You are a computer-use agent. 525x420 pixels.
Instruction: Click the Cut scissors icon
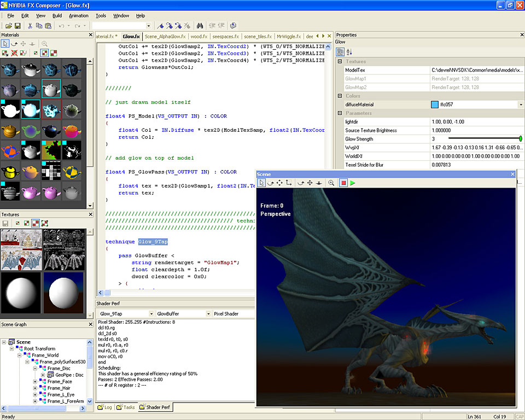[30, 26]
